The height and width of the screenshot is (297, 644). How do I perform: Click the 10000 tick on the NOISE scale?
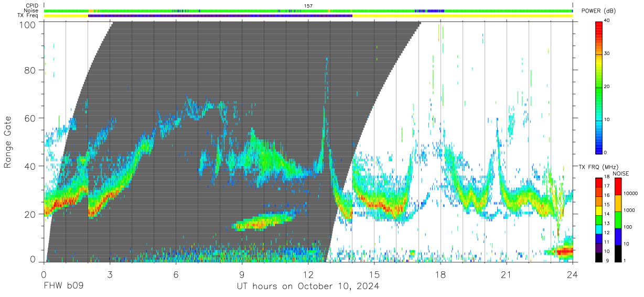[x=631, y=194]
